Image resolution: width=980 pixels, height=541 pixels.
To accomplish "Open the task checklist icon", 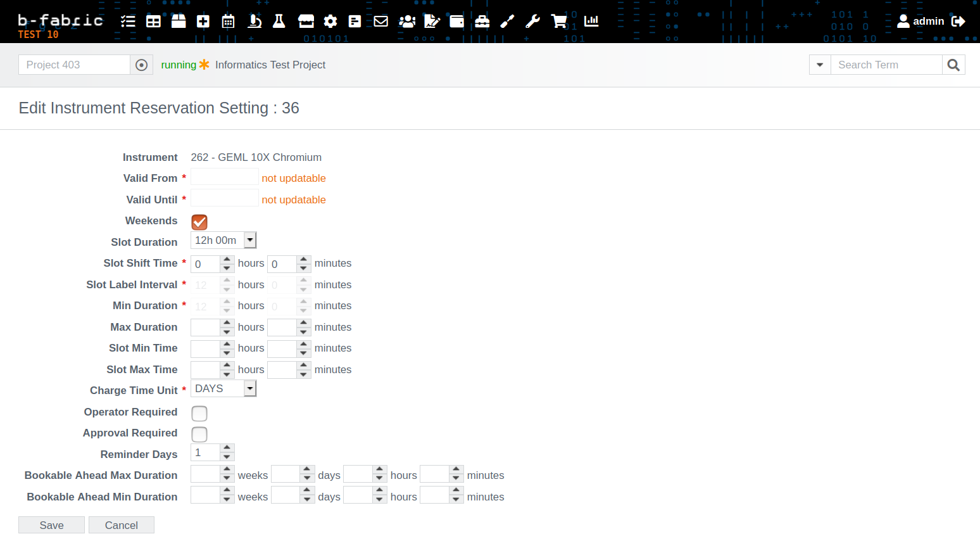I will coord(128,22).
